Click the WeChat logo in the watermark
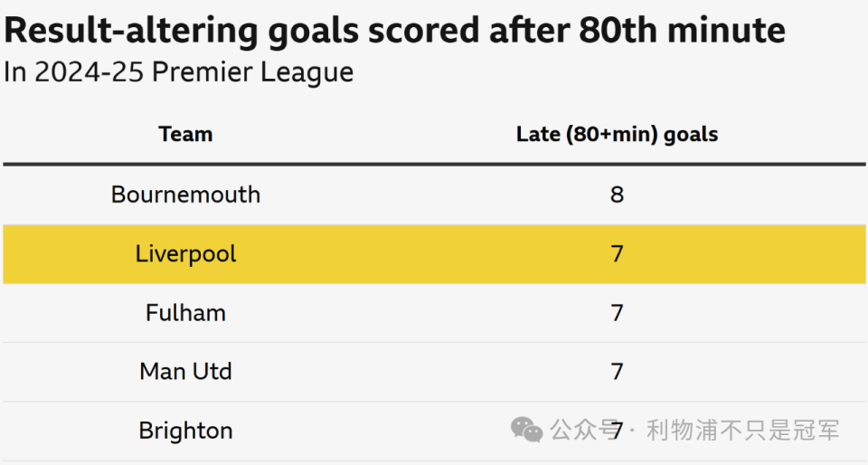This screenshot has height=465, width=868. click(x=526, y=430)
